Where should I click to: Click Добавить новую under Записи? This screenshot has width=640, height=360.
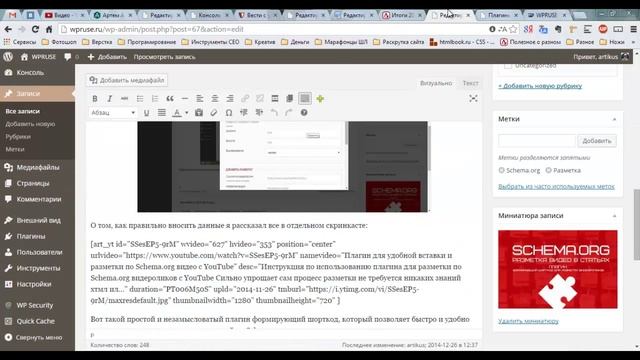click(30, 124)
